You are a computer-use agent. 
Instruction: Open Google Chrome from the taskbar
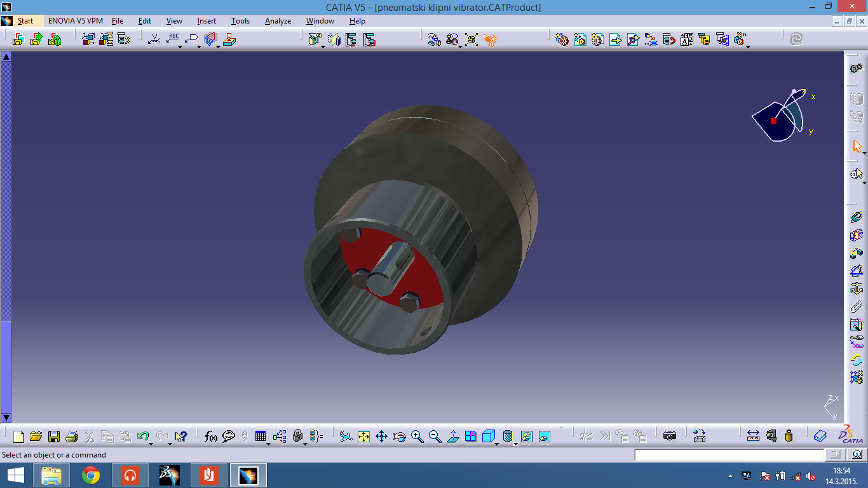pyautogui.click(x=91, y=475)
